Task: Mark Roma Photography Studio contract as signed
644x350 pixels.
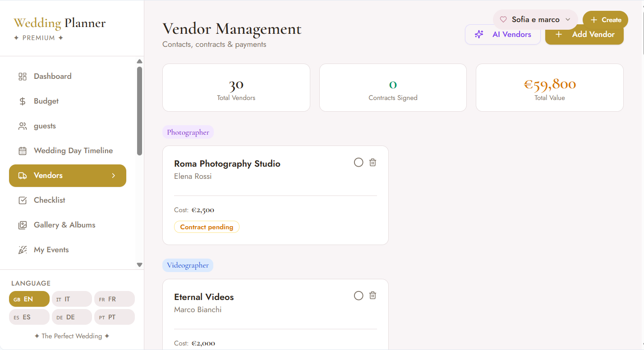Action: click(x=359, y=163)
